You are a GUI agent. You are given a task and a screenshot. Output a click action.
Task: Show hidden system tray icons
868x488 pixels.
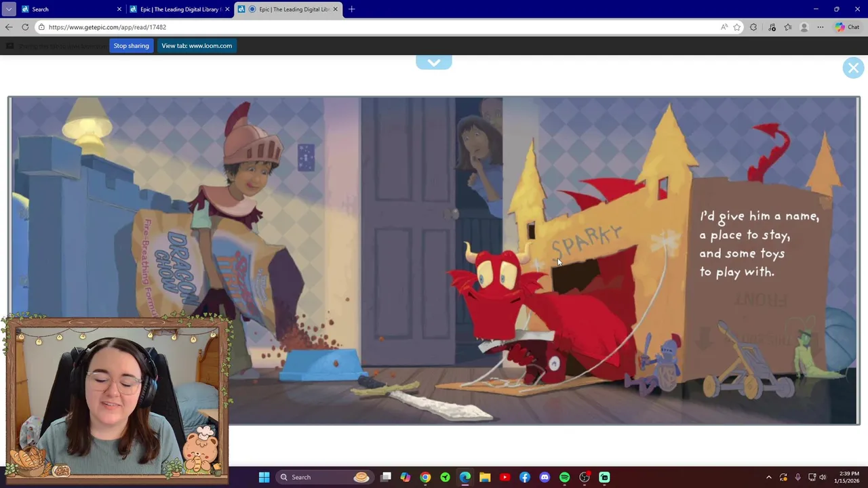(768, 477)
